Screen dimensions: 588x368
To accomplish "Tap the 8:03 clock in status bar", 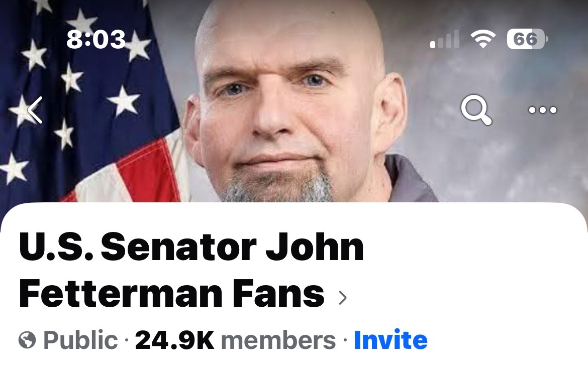I will coord(96,39).
